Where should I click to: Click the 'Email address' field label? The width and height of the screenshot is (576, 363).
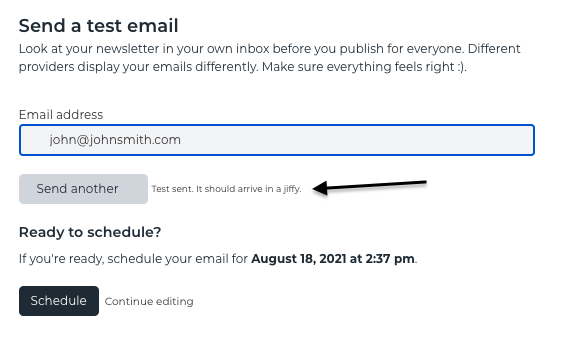[61, 115]
